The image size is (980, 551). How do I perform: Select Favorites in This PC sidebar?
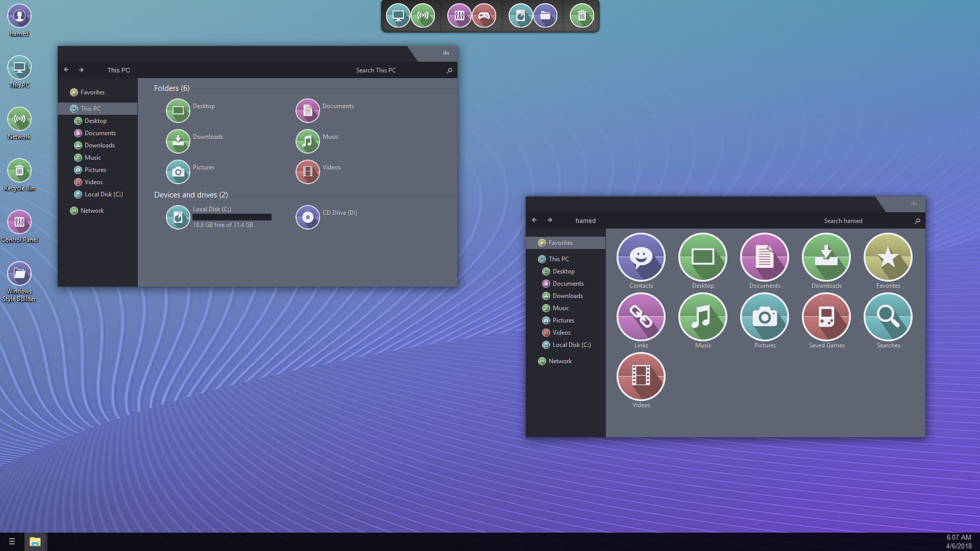(x=92, y=92)
